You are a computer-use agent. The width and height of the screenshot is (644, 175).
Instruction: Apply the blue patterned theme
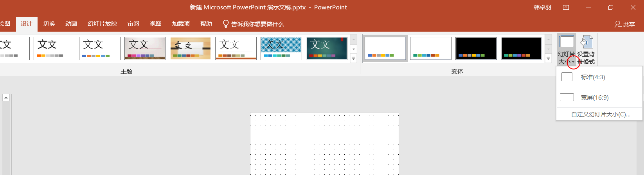pos(281,48)
